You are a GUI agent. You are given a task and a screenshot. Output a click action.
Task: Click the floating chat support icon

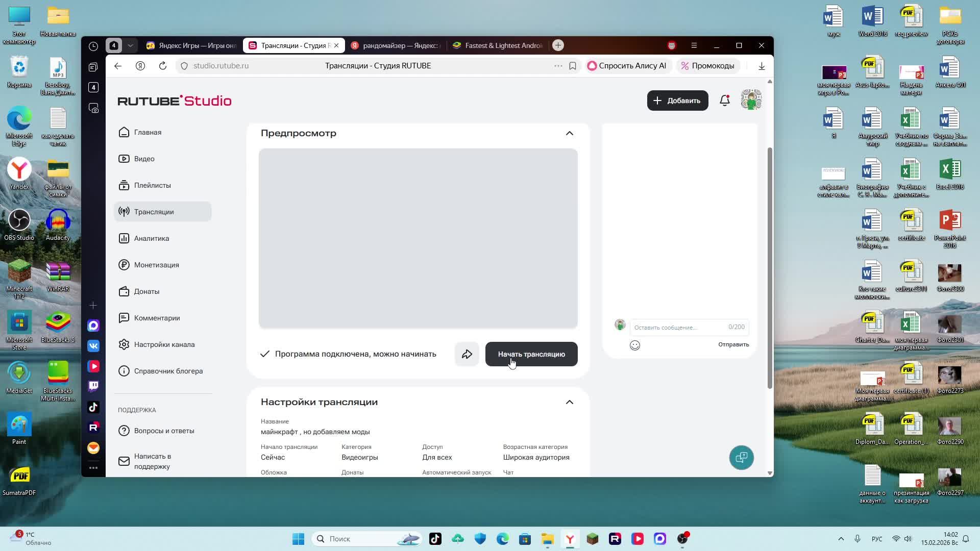point(741,458)
